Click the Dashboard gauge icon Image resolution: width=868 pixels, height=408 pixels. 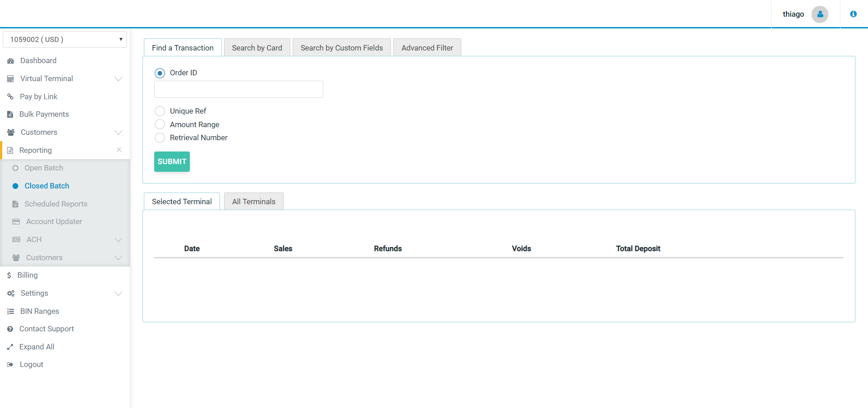click(11, 61)
